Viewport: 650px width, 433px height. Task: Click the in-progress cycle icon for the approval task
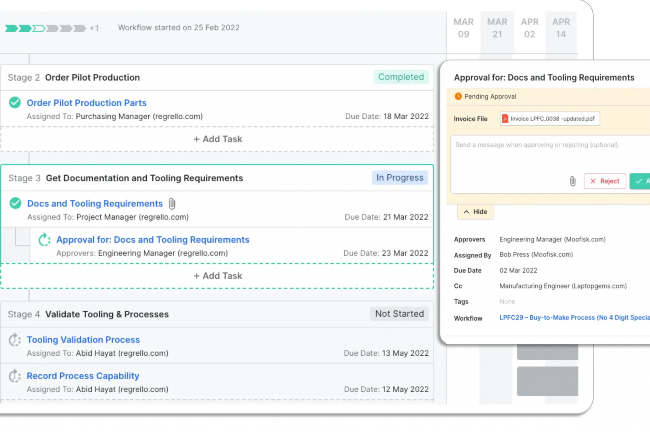tap(44, 239)
